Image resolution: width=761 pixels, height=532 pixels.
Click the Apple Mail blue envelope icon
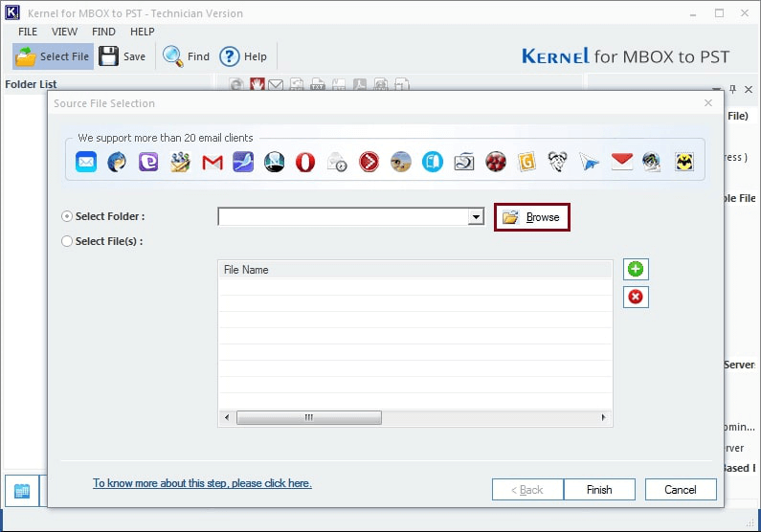coord(86,162)
